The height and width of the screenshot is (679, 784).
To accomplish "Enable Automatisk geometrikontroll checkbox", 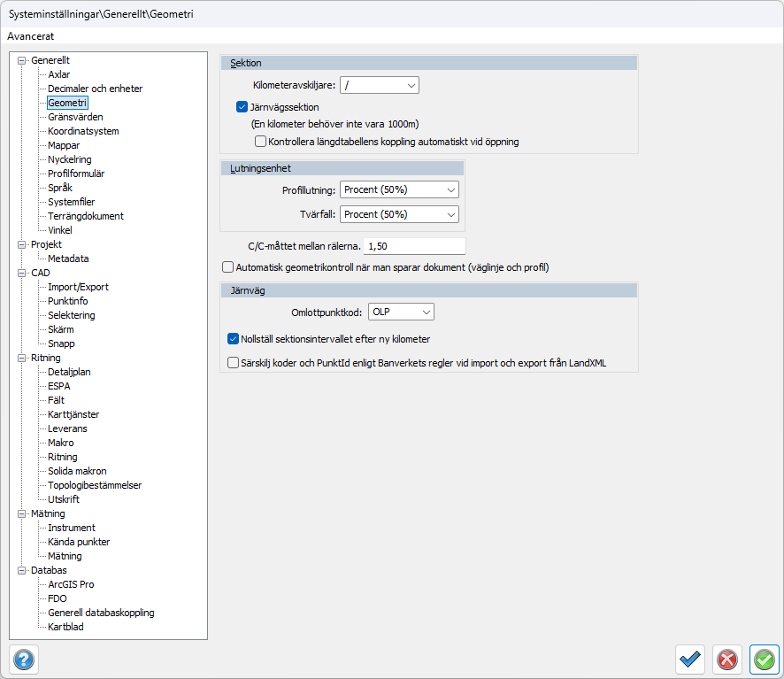I will pyautogui.click(x=228, y=266).
